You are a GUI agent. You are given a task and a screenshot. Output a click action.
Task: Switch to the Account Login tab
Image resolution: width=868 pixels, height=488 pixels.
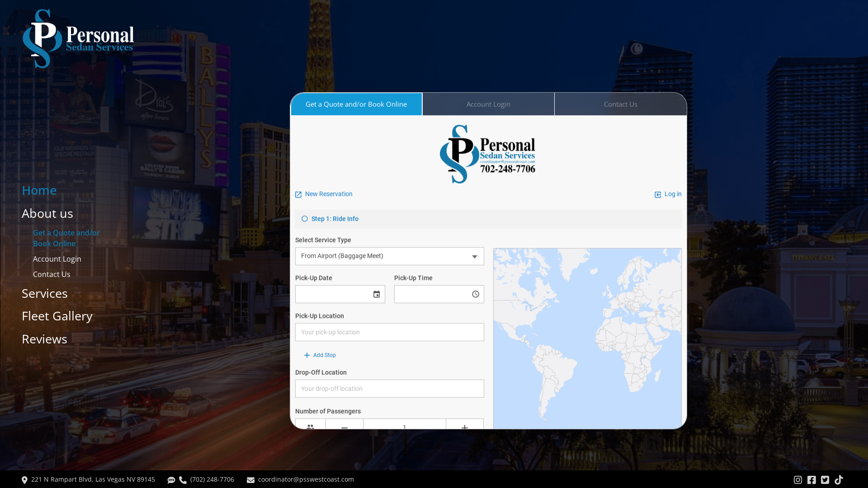(488, 104)
